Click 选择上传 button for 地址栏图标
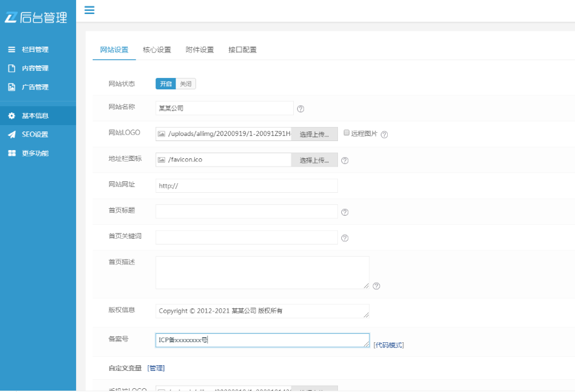This screenshot has width=575, height=392. (314, 160)
